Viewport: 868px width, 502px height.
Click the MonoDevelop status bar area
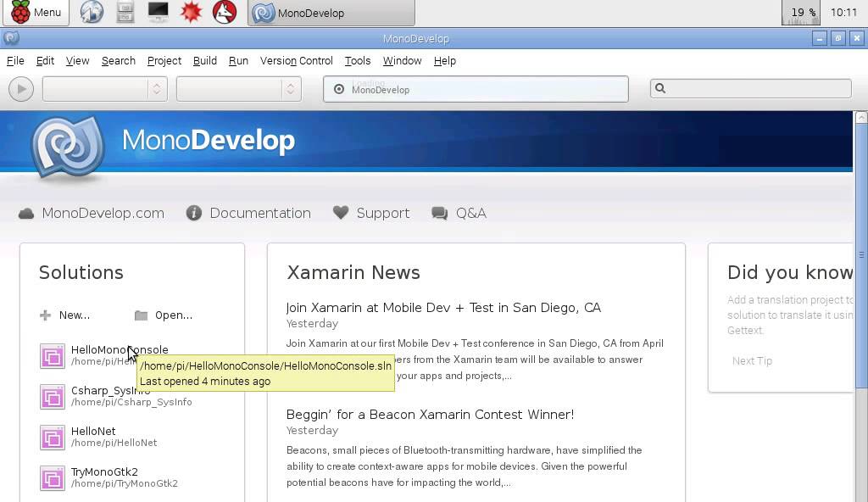(476, 89)
